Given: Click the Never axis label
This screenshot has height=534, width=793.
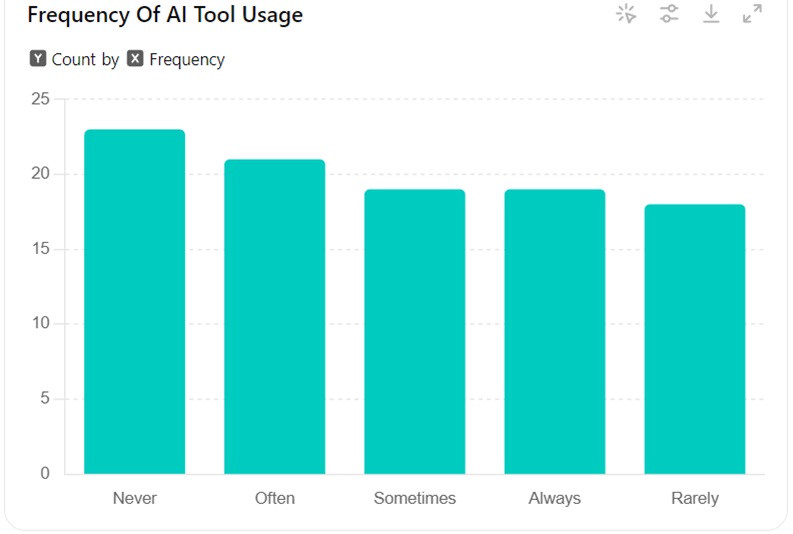Looking at the screenshot, I should 135,498.
